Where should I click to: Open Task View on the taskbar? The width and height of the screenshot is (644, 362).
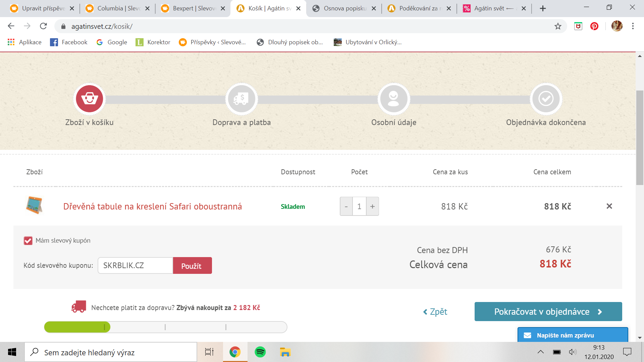209,352
